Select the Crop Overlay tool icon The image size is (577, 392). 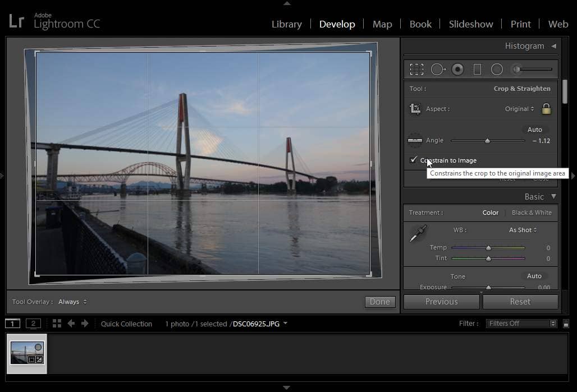point(416,70)
